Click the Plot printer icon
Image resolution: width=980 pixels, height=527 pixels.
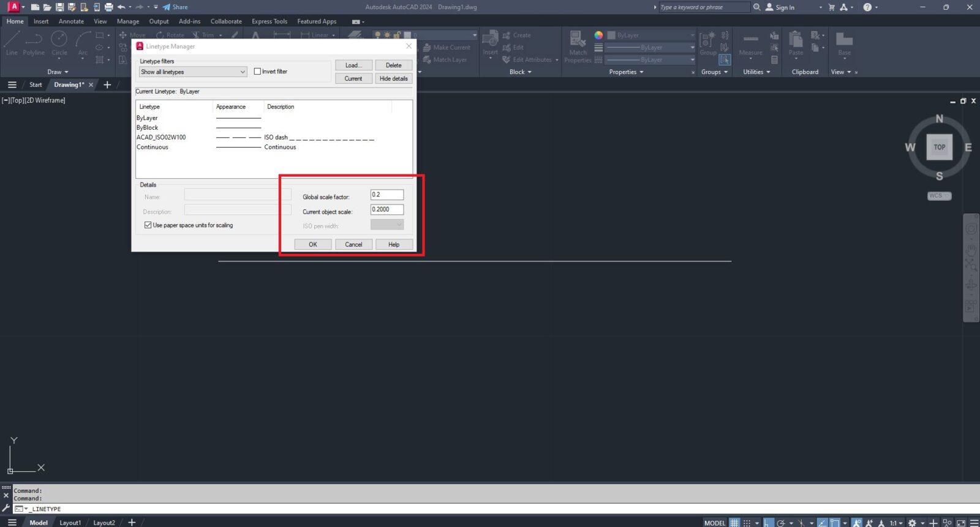pos(108,7)
